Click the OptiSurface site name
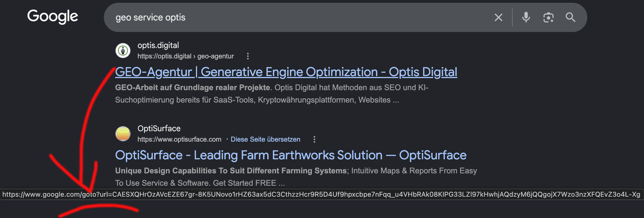This screenshot has width=644, height=218. pos(159,128)
